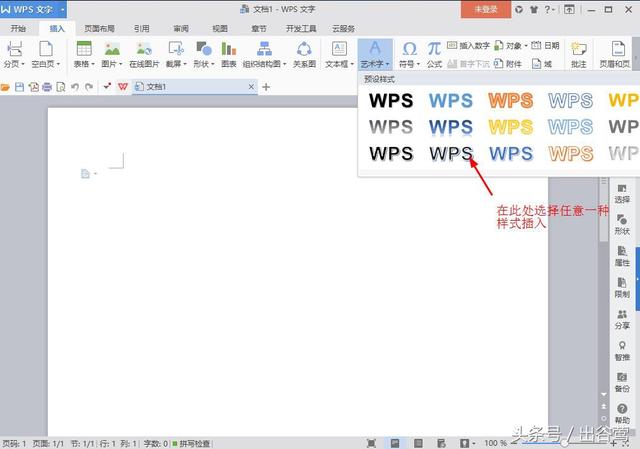Insert a 空白页 blank page
Screen dimensions: 640x449
(x=46, y=54)
